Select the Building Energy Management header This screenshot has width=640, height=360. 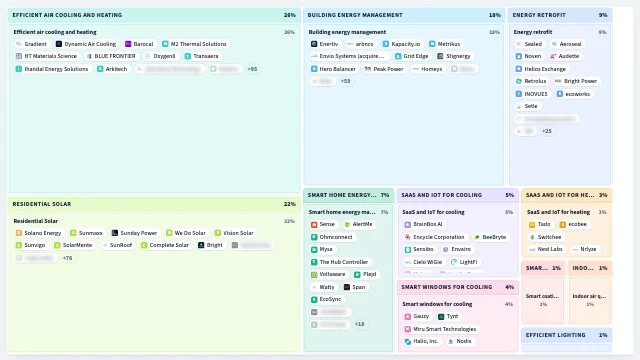point(404,15)
